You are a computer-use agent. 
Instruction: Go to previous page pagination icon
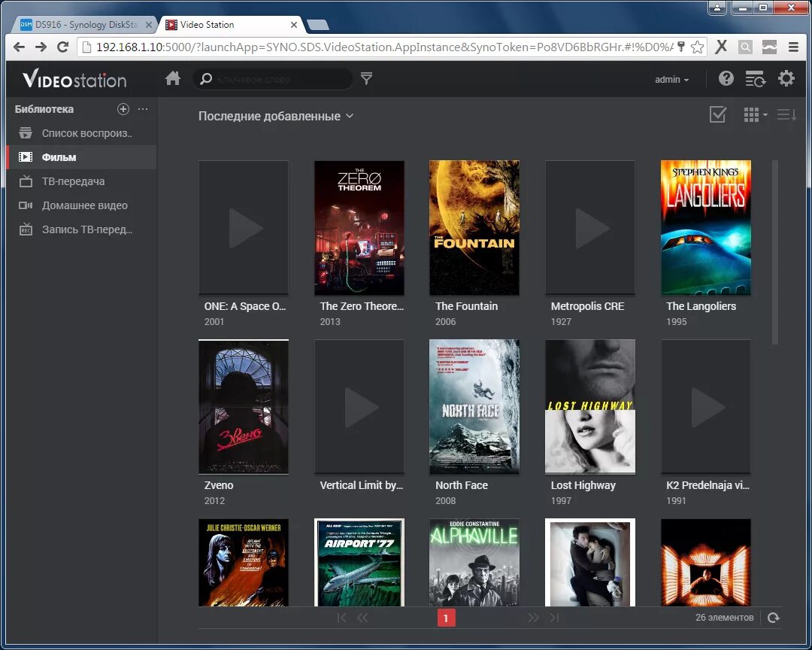[362, 618]
